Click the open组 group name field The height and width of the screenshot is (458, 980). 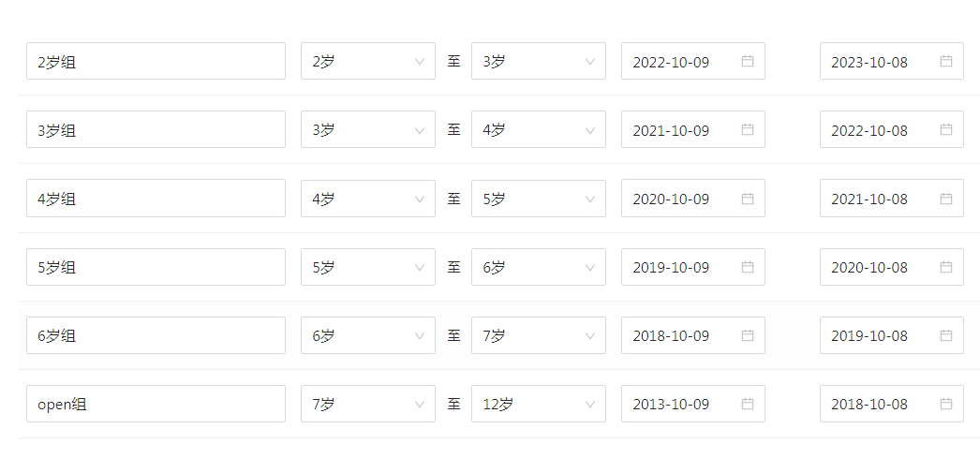(x=156, y=404)
